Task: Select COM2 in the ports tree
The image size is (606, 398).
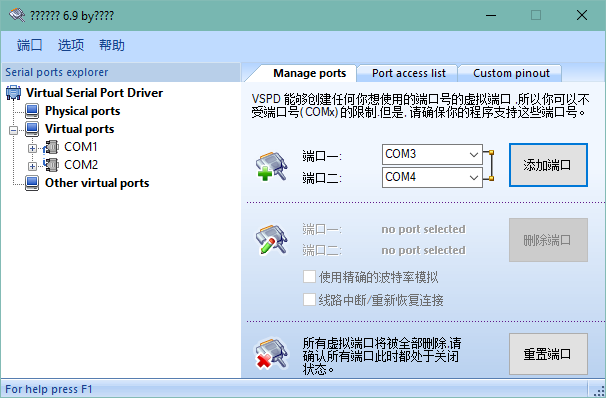Action: click(x=81, y=165)
